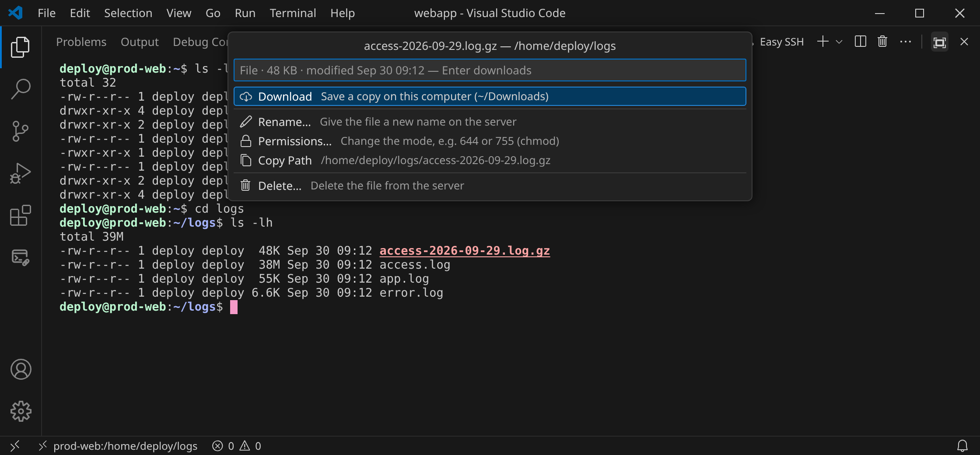
Task: Switch to the Problems tab
Action: pos(81,42)
